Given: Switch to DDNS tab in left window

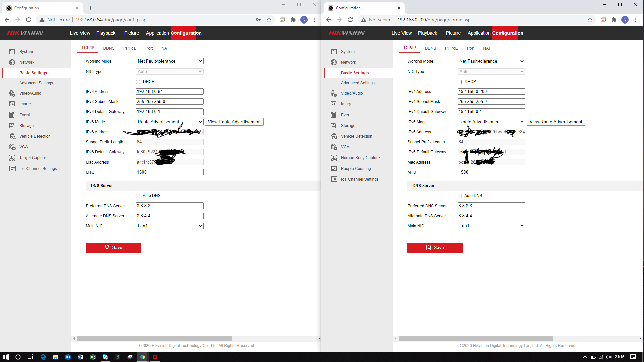Looking at the screenshot, I should pyautogui.click(x=109, y=48).
